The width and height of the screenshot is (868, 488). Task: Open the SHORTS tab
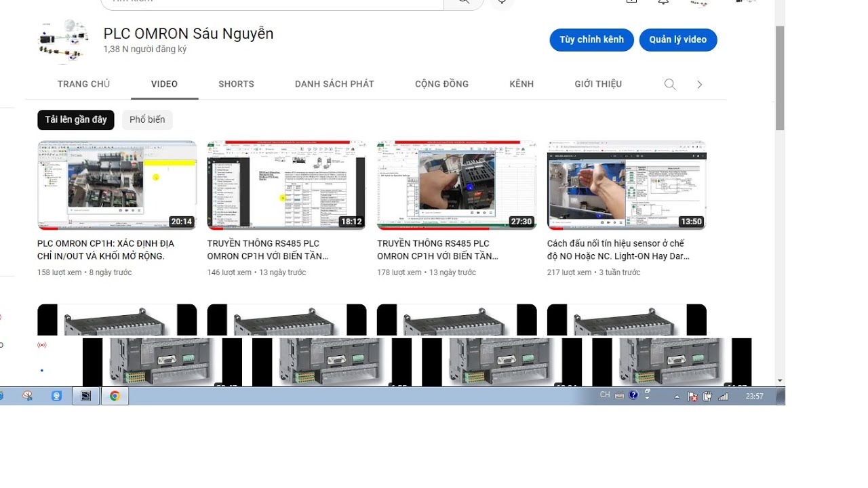tap(236, 84)
